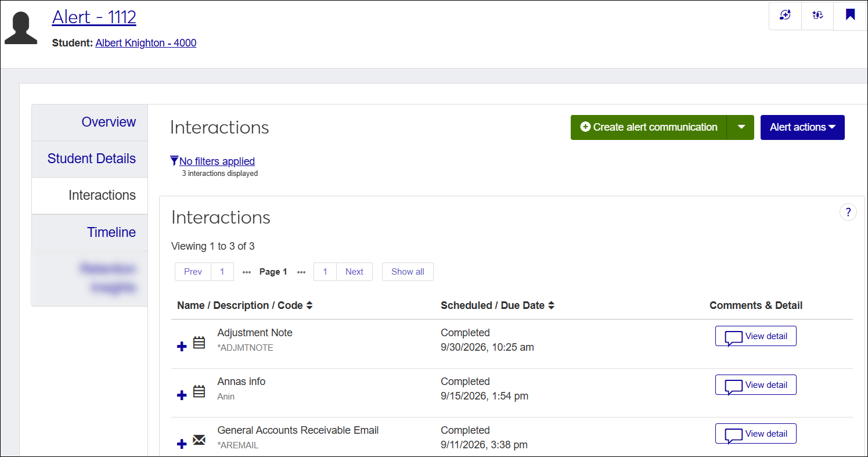This screenshot has width=868, height=457.
Task: Click the bookmark icon in header
Action: 850,16
